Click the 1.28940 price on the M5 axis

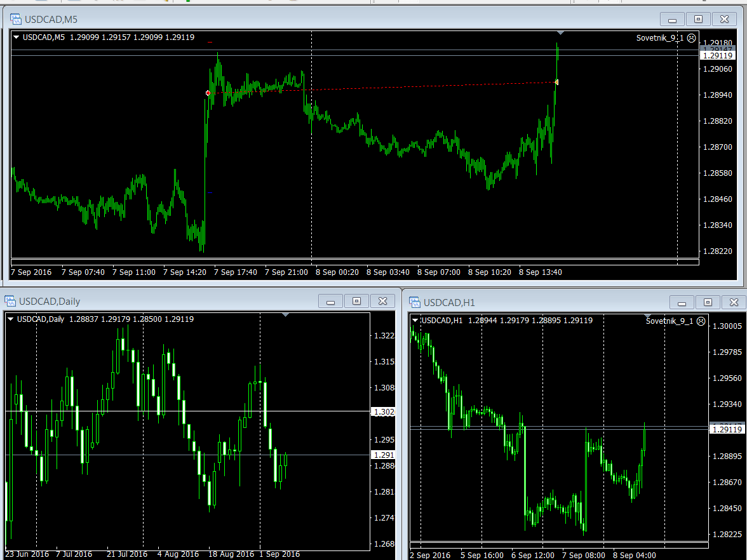pyautogui.click(x=718, y=95)
